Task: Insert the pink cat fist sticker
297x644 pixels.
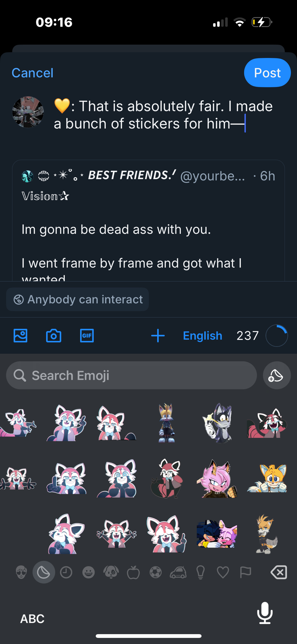Action: point(217,479)
